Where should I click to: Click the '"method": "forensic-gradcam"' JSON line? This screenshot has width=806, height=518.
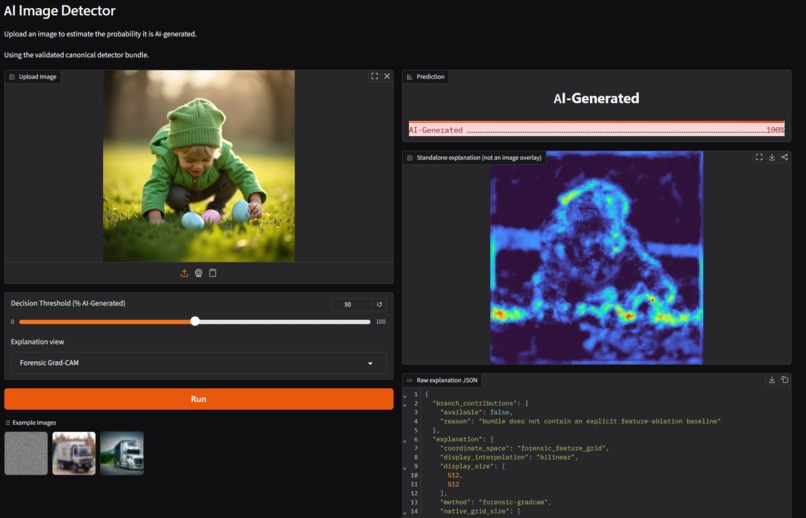tap(496, 502)
